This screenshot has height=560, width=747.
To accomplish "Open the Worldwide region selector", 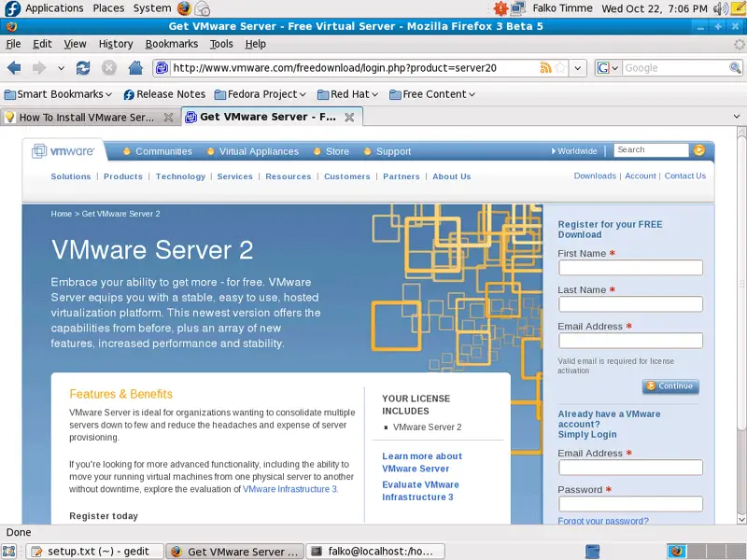I will point(574,151).
